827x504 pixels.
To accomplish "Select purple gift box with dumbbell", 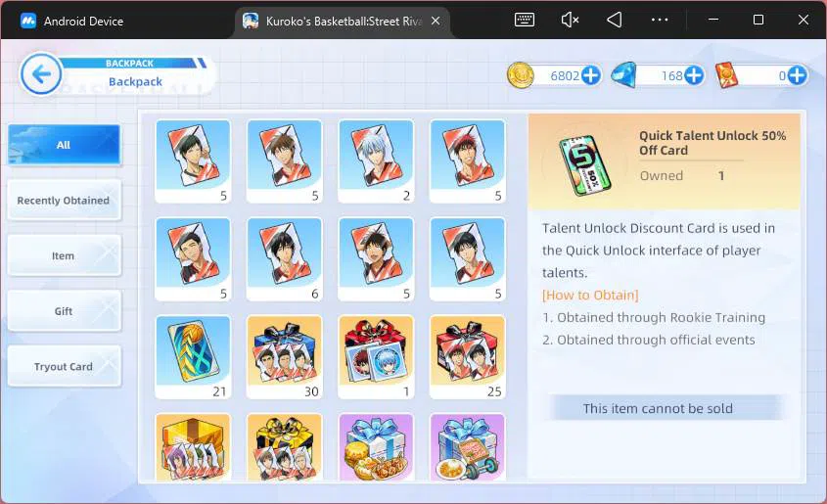I will click(x=468, y=447).
